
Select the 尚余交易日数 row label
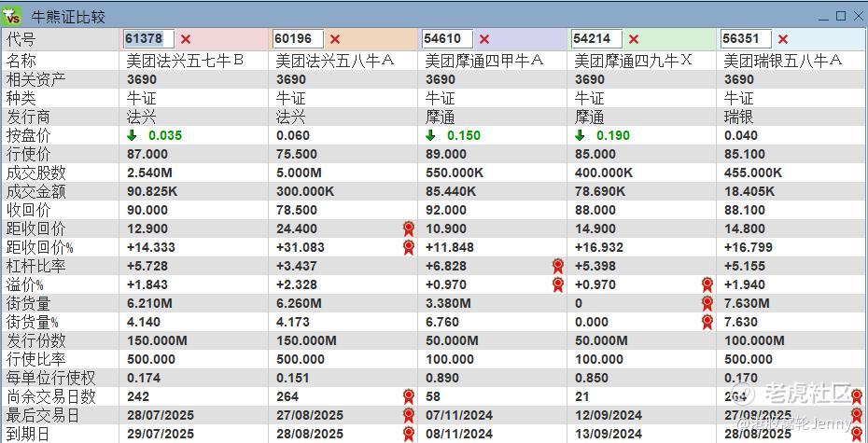click(50, 396)
